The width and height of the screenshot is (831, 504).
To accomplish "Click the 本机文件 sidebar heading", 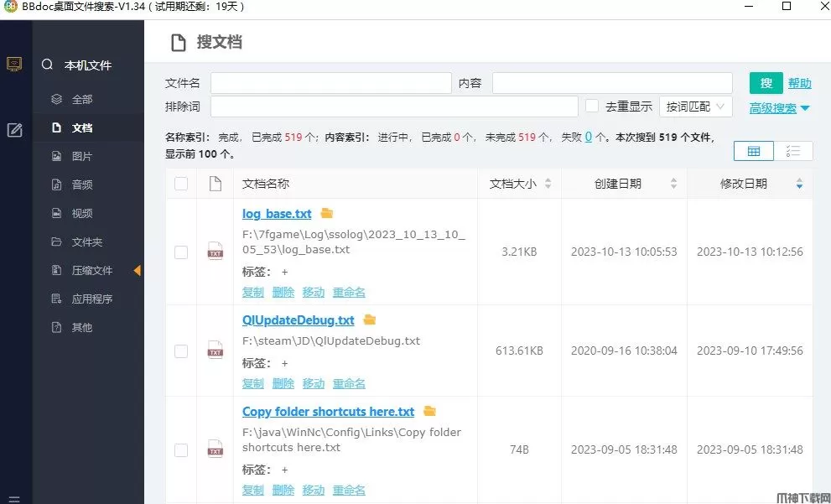I will [88, 65].
